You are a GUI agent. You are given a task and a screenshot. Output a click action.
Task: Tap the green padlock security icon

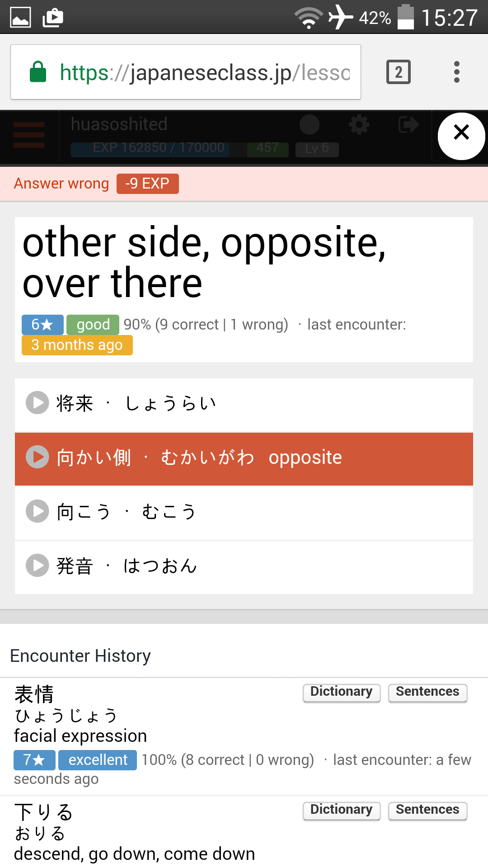38,72
